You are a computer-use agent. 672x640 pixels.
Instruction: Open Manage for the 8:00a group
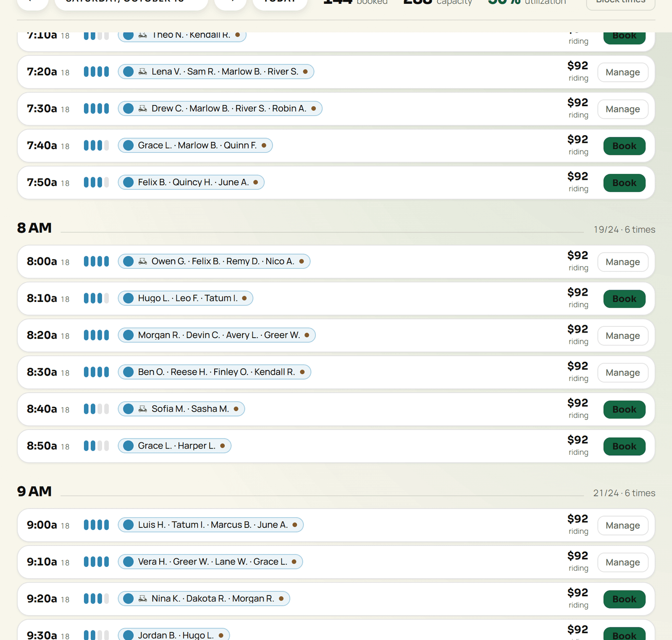coord(622,262)
